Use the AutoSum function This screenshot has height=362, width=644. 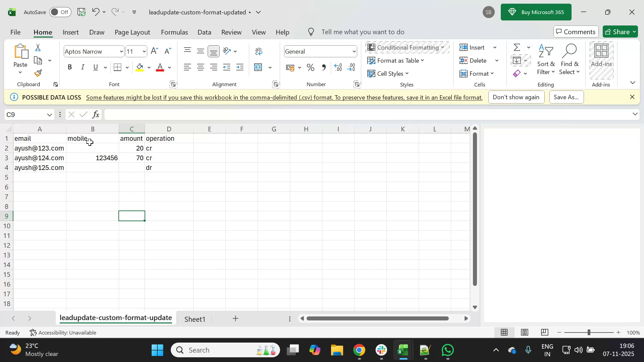(517, 47)
